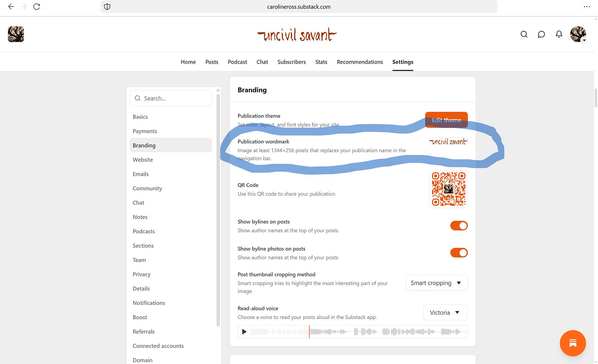Click the settings Search field
The height and width of the screenshot is (364, 598).
[x=171, y=98]
